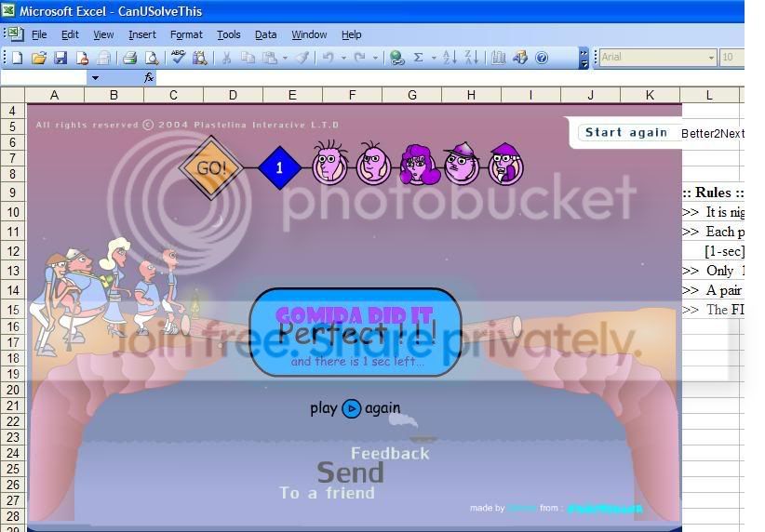This screenshot has height=532, width=765.
Task: Select column header A
Action: point(55,95)
